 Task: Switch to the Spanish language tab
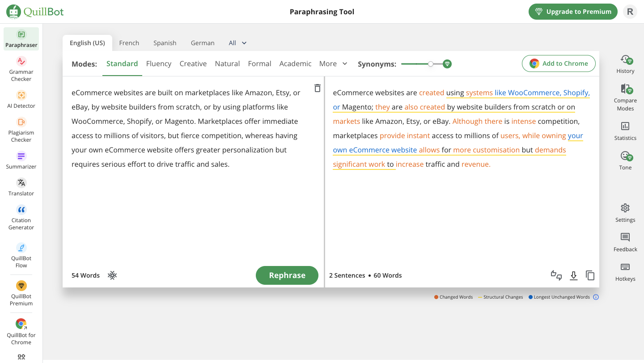pyautogui.click(x=165, y=43)
